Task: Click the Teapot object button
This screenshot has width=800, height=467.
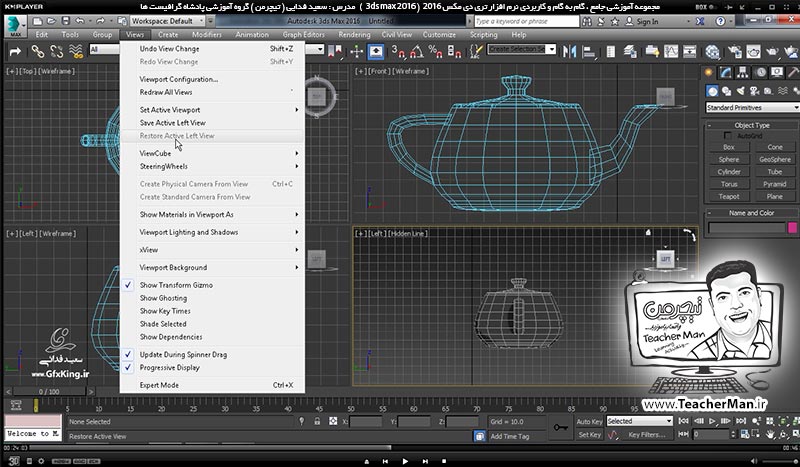Action: tap(729, 196)
